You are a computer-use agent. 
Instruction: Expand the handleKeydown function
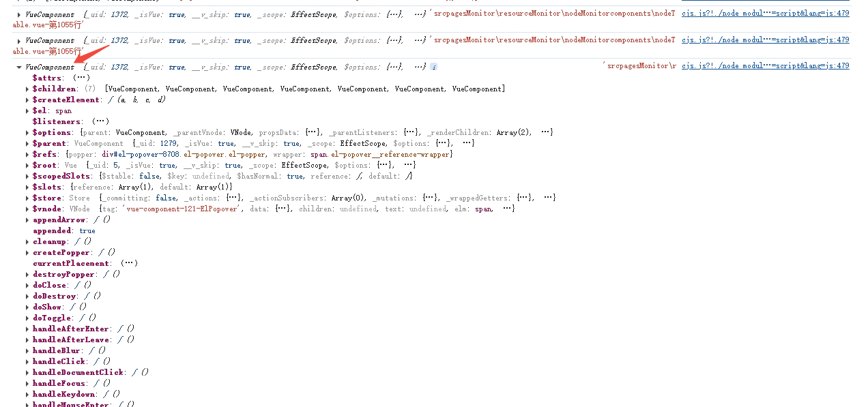pyautogui.click(x=27, y=394)
